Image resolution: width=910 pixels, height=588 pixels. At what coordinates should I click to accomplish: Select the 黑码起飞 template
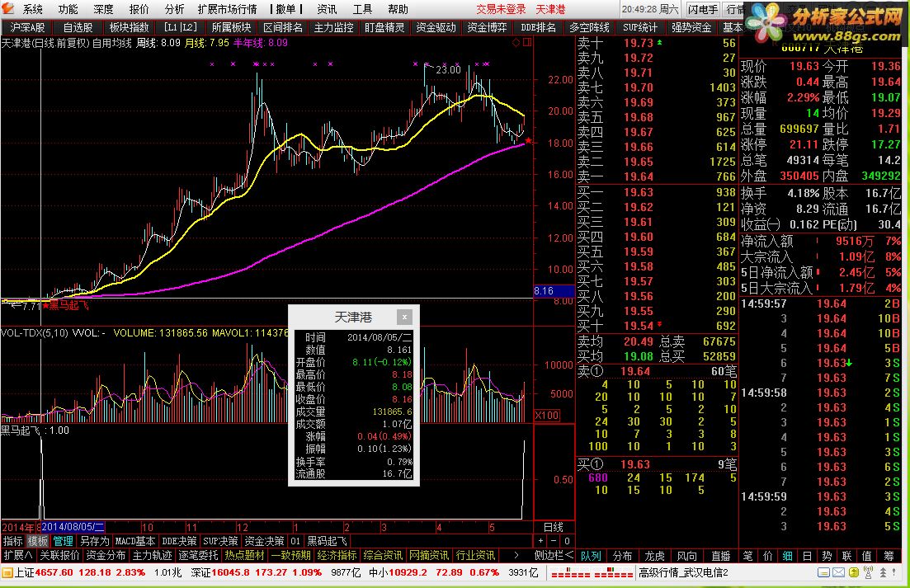click(327, 541)
